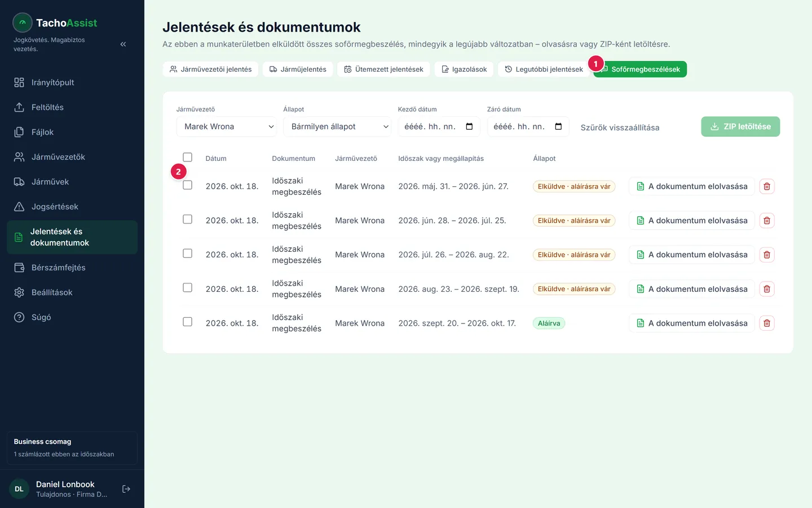Select row for júl. 26. – aug. 22. period
This screenshot has height=508, width=812.
click(188, 253)
